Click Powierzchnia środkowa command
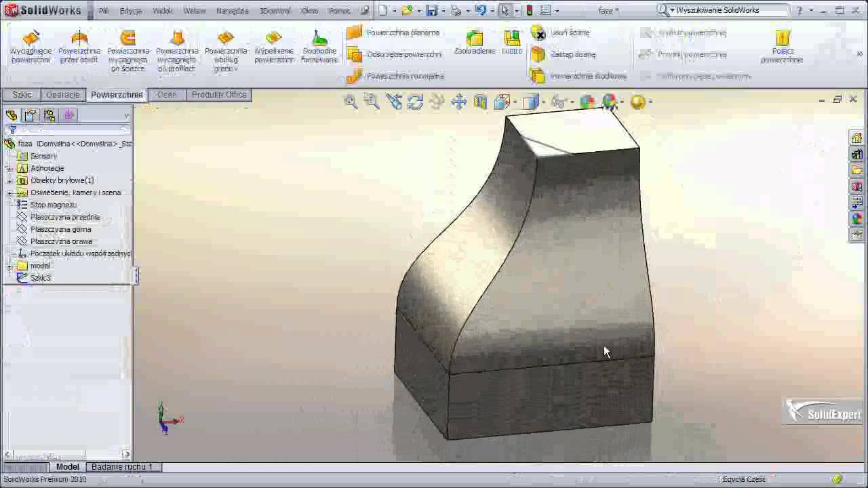The height and width of the screenshot is (488, 868). pyautogui.click(x=578, y=76)
